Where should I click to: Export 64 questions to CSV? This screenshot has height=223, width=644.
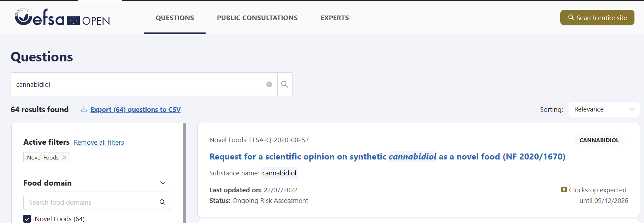(135, 110)
